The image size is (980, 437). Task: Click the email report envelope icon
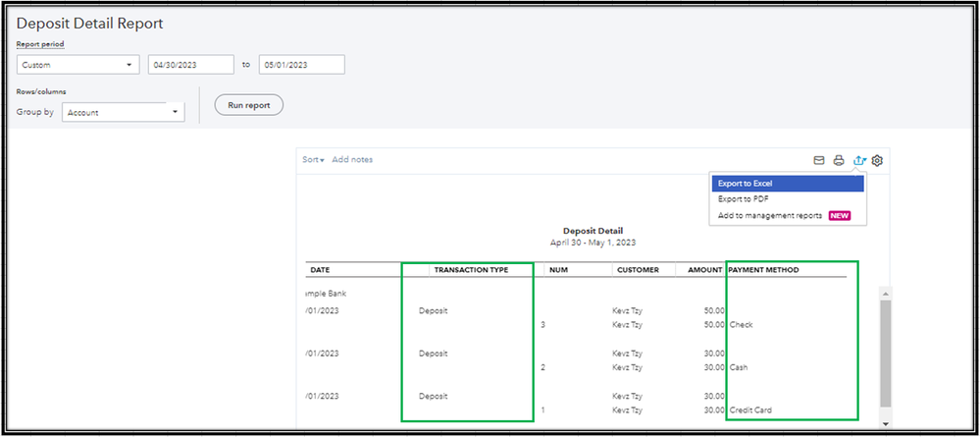coord(819,161)
